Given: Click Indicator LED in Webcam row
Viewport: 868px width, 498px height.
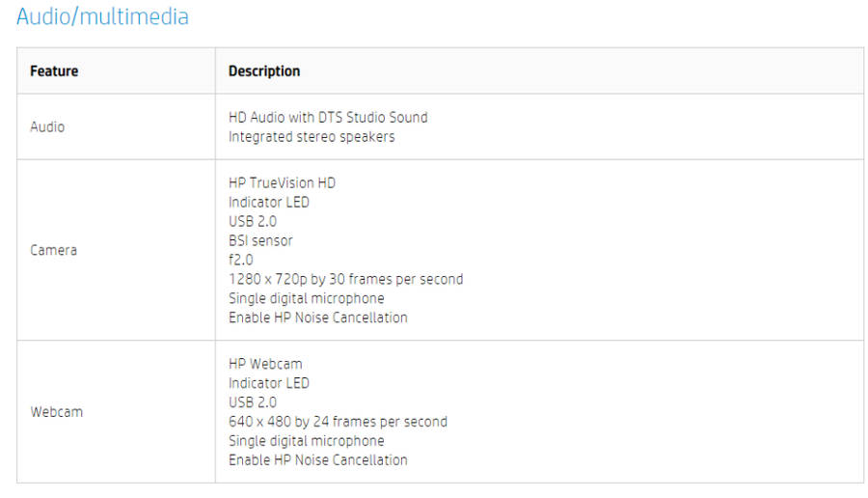Looking at the screenshot, I should tap(269, 383).
